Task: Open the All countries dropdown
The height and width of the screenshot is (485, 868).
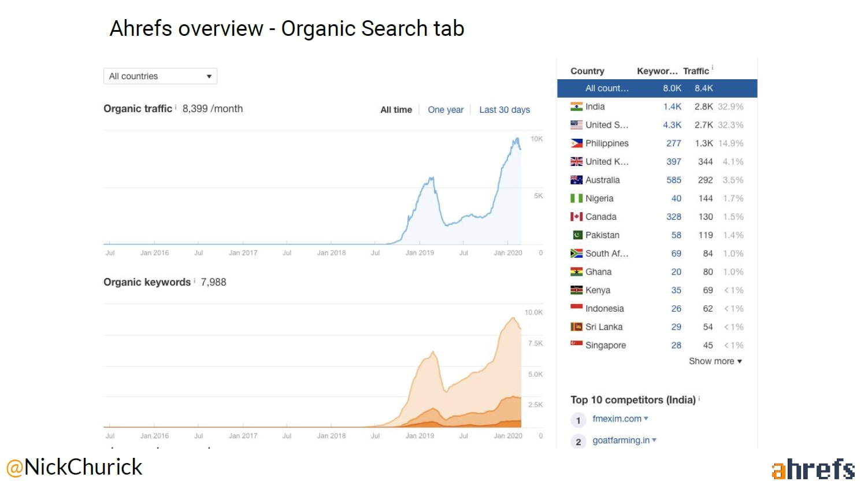Action: point(160,76)
